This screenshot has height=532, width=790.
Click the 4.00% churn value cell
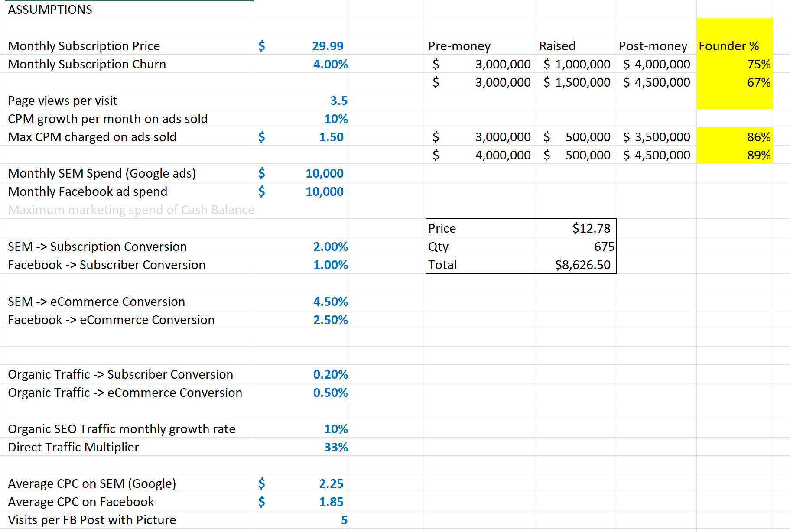pos(301,64)
